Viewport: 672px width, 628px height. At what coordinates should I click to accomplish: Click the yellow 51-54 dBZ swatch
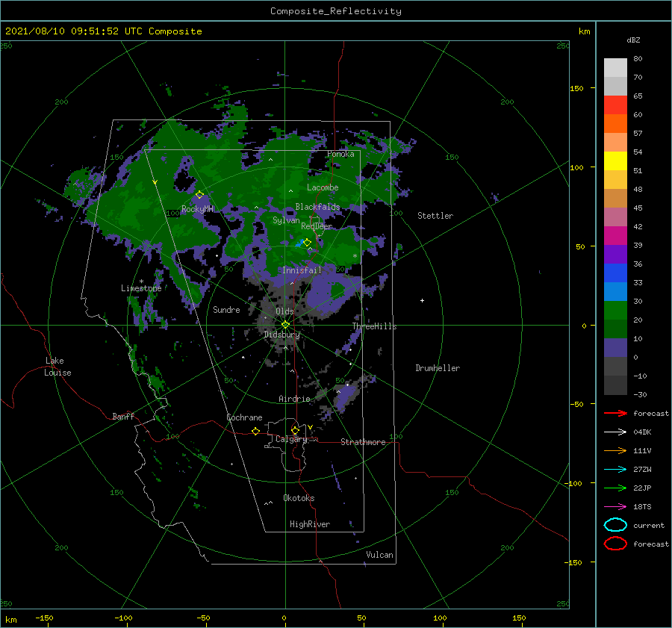(x=615, y=161)
